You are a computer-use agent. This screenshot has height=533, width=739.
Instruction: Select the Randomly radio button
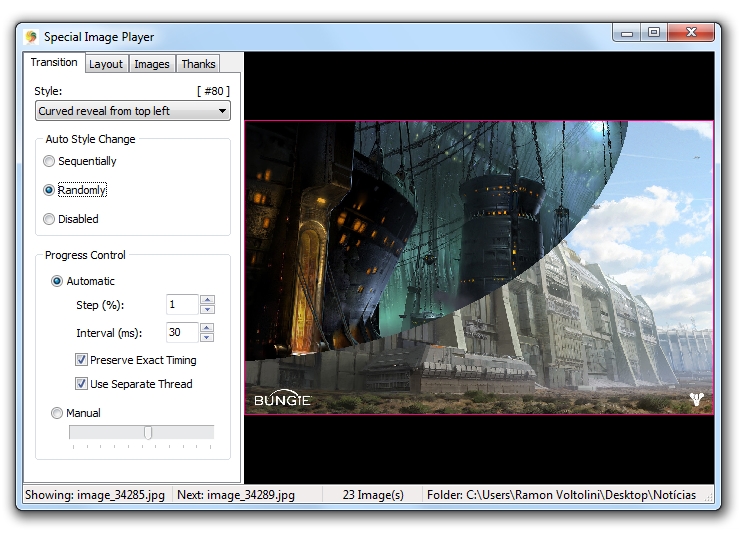pyautogui.click(x=75, y=190)
